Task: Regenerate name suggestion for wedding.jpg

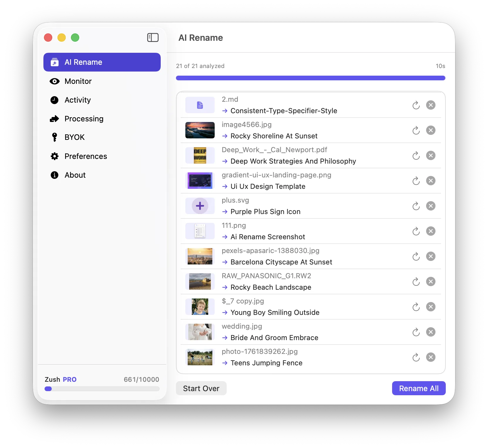Action: [416, 332]
